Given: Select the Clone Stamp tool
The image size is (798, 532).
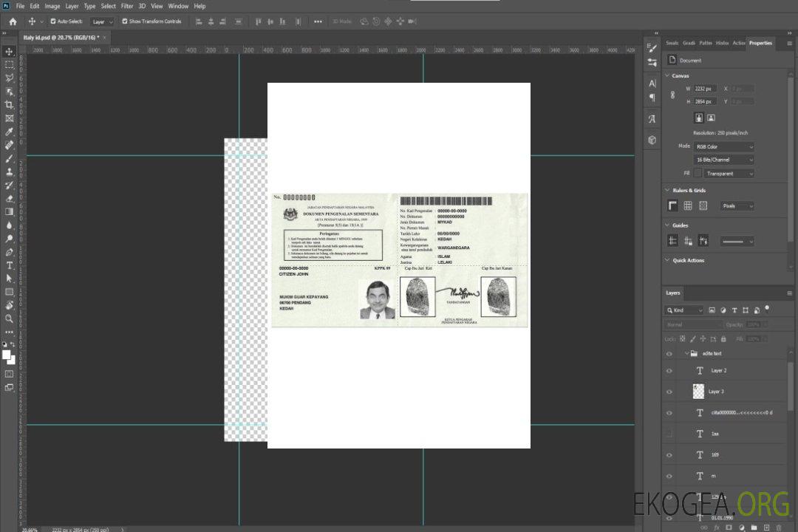Looking at the screenshot, I should 9,171.
